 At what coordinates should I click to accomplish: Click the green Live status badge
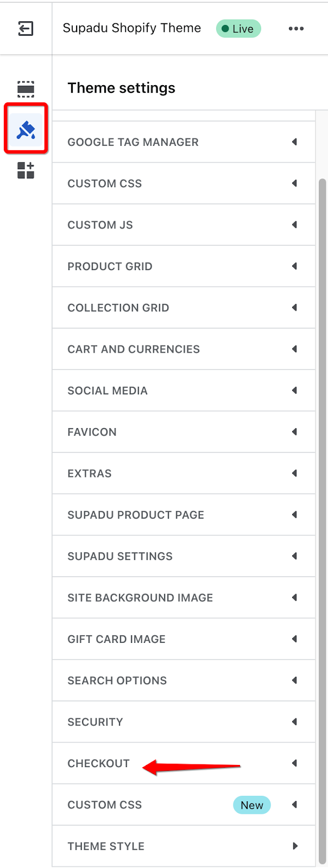click(238, 29)
